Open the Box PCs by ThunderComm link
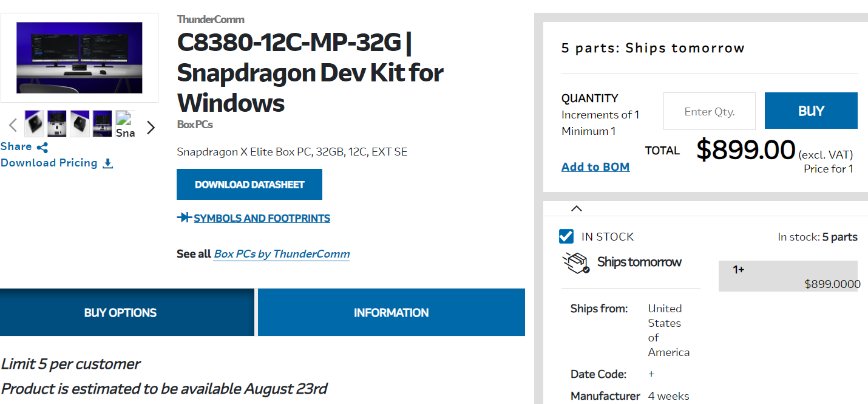Image resolution: width=868 pixels, height=404 pixels. pyautogui.click(x=282, y=254)
